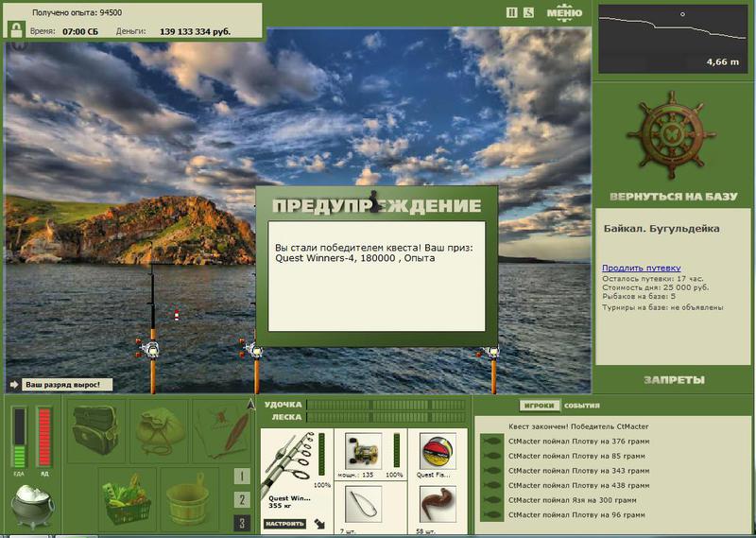Open the notes and feather icon
Viewport: 756px width, 538px height.
(223, 431)
